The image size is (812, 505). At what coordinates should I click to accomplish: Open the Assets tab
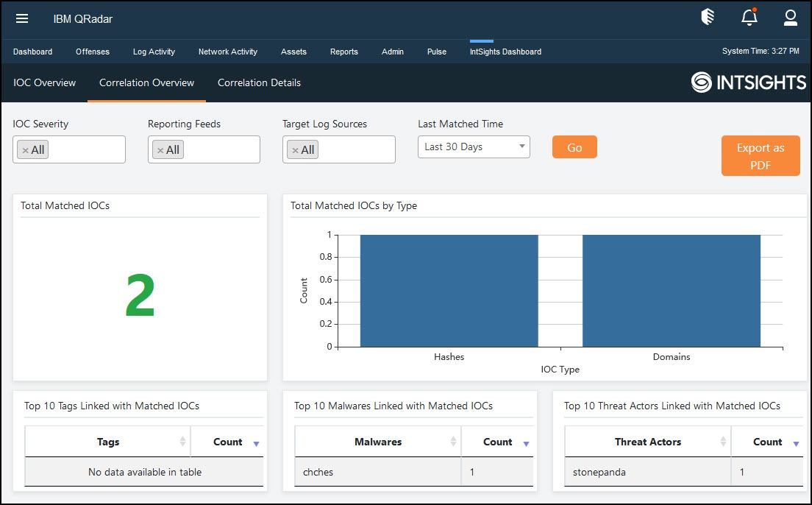tap(293, 52)
